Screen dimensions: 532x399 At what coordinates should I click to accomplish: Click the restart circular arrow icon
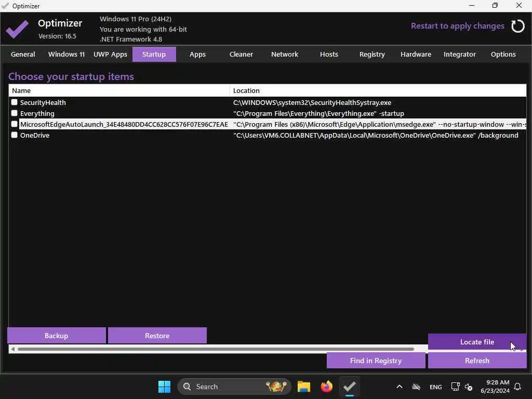pyautogui.click(x=518, y=26)
